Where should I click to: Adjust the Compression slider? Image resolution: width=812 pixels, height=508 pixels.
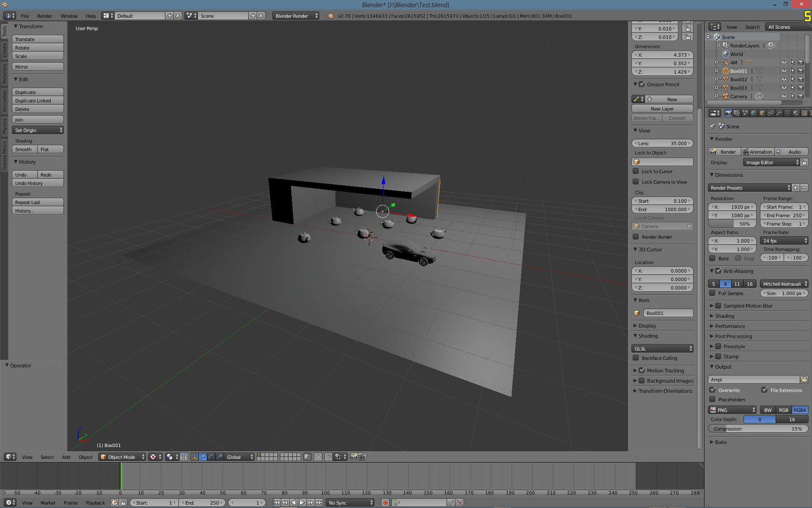click(x=758, y=429)
